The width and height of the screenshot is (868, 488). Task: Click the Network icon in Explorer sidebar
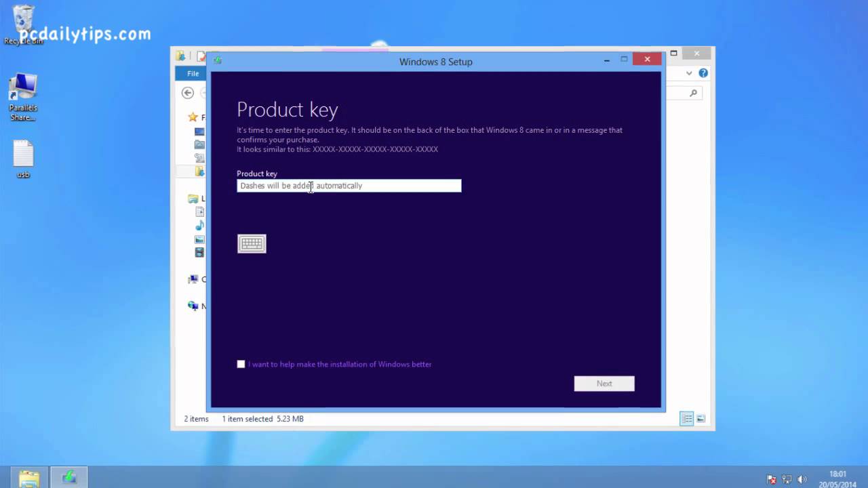[193, 306]
